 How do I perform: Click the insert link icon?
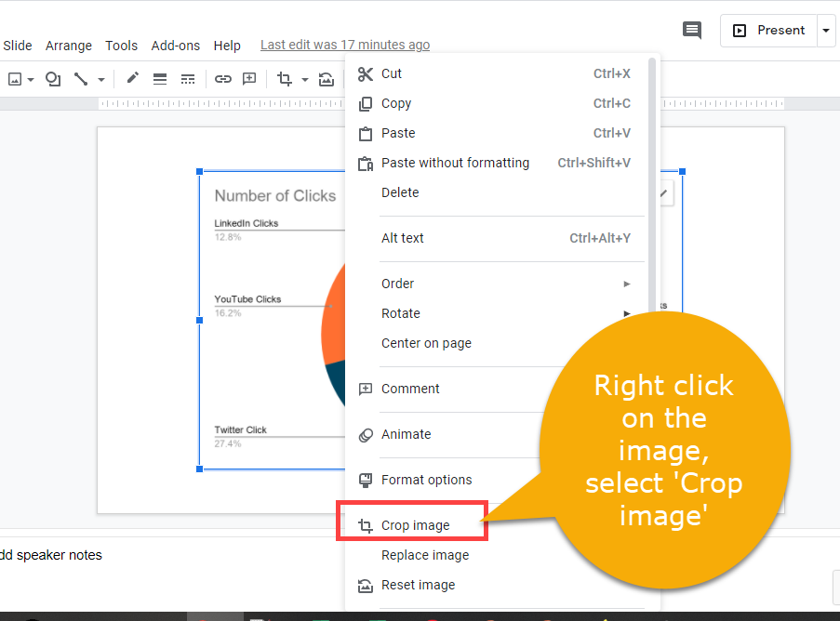pos(223,79)
